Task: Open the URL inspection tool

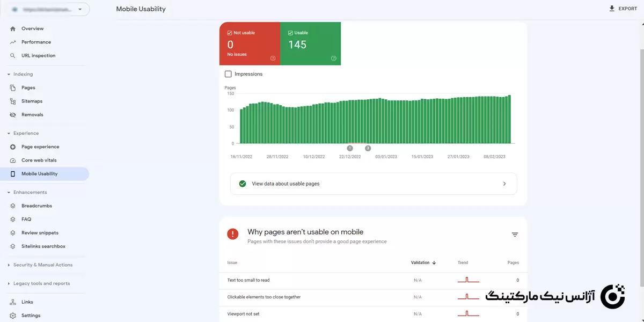Action: 38,55
